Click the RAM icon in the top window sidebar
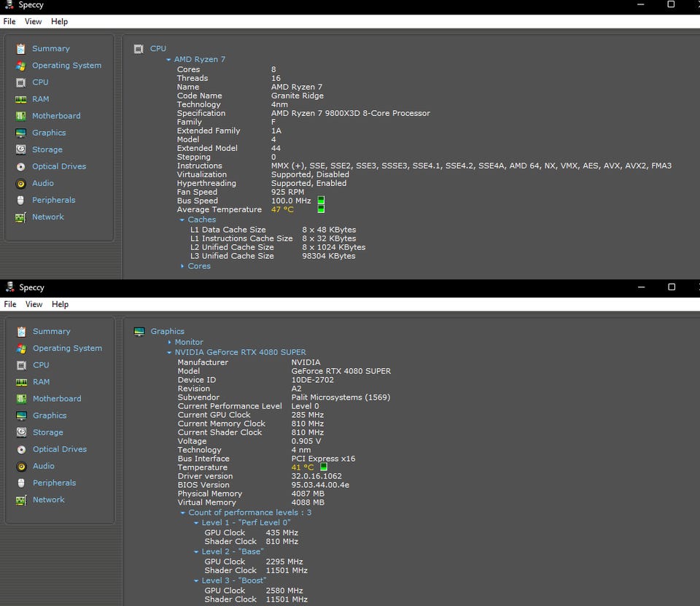The width and height of the screenshot is (700, 606). point(20,99)
